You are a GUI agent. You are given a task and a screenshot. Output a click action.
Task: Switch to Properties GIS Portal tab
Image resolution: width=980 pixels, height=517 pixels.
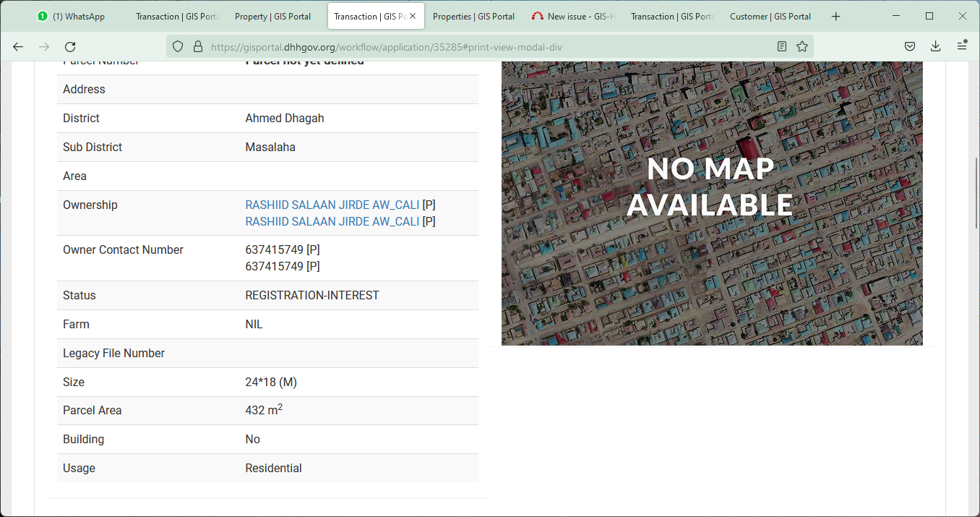coord(474,16)
